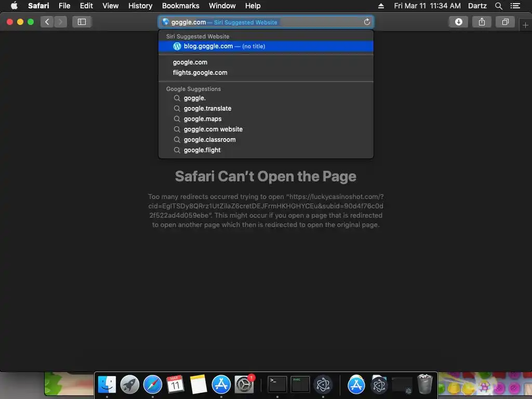Click the date and time in the menu bar
The image size is (532, 399).
427,6
